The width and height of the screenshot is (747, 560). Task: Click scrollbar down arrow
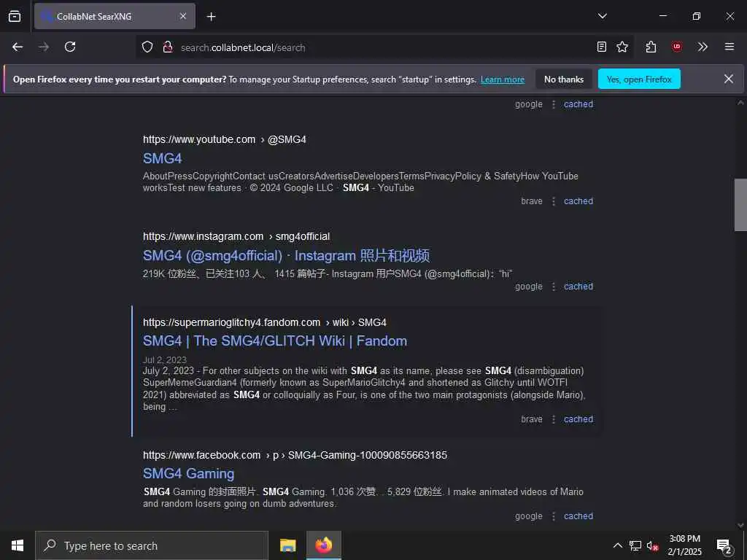pyautogui.click(x=740, y=525)
